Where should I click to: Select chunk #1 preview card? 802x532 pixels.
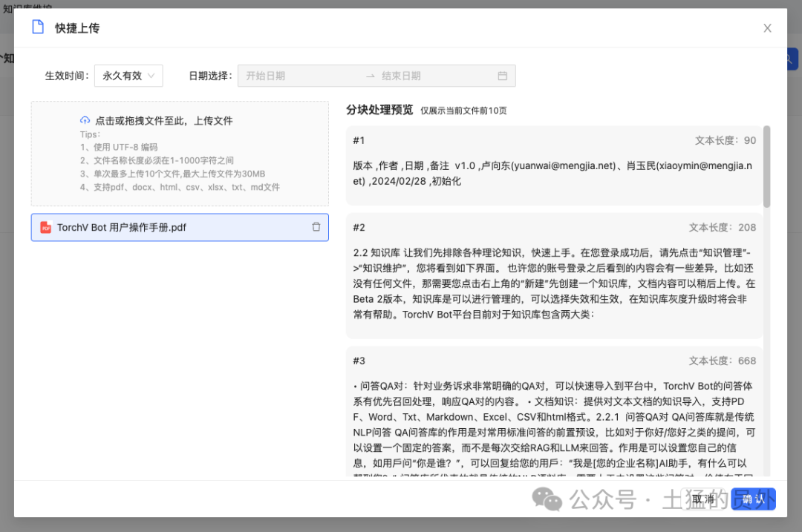click(555, 165)
